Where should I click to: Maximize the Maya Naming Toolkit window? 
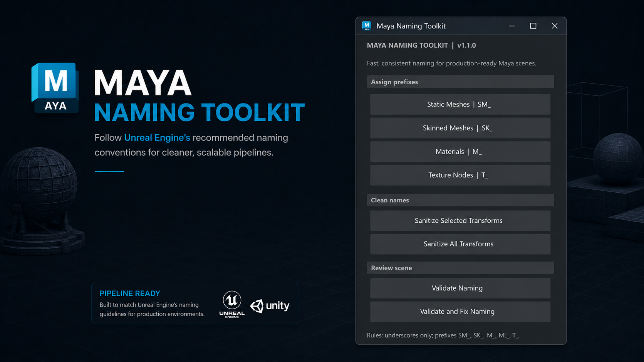[533, 26]
